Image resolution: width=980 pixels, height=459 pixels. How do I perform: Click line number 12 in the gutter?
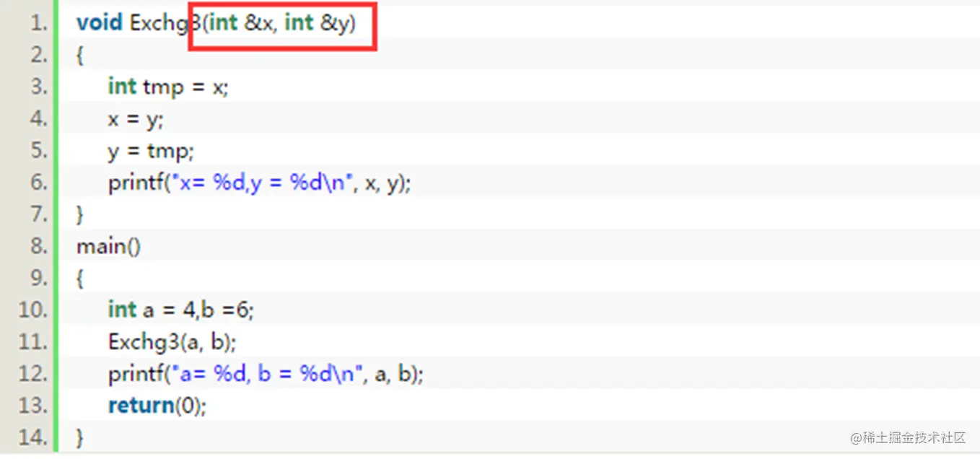pos(34,374)
